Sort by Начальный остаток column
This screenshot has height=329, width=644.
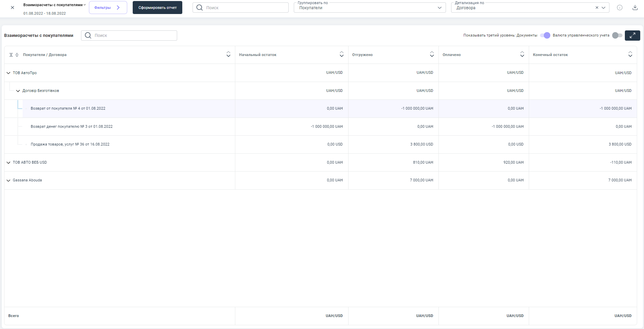pos(341,55)
